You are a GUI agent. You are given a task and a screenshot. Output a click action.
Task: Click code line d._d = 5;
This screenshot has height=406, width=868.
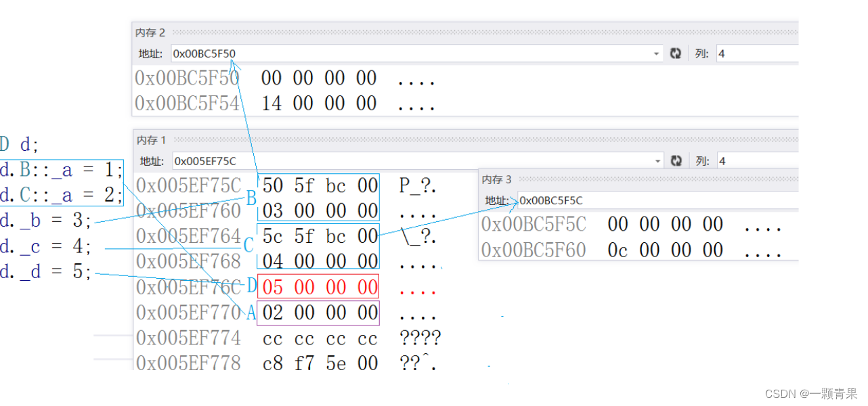pos(46,272)
